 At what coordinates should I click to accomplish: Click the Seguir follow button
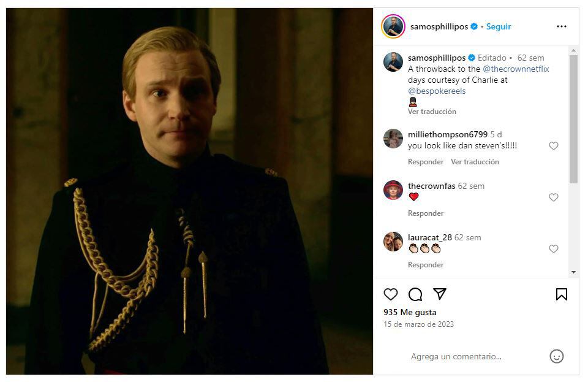[499, 26]
